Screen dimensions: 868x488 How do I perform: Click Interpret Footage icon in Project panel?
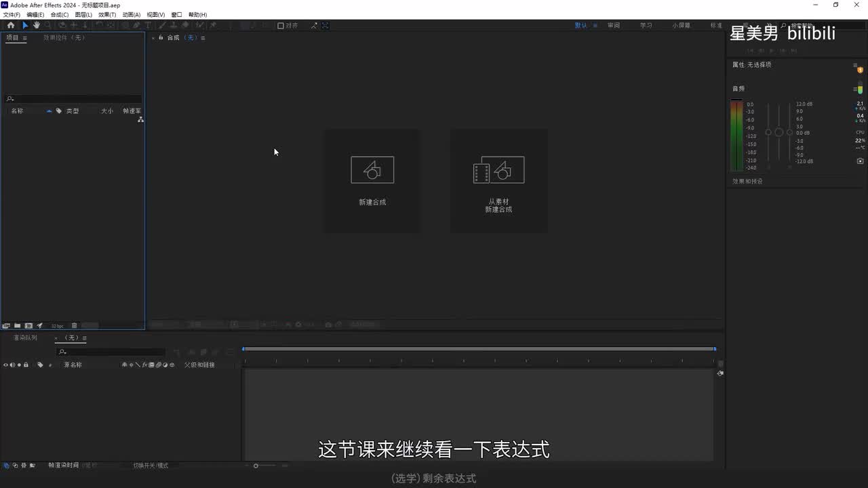(6, 325)
